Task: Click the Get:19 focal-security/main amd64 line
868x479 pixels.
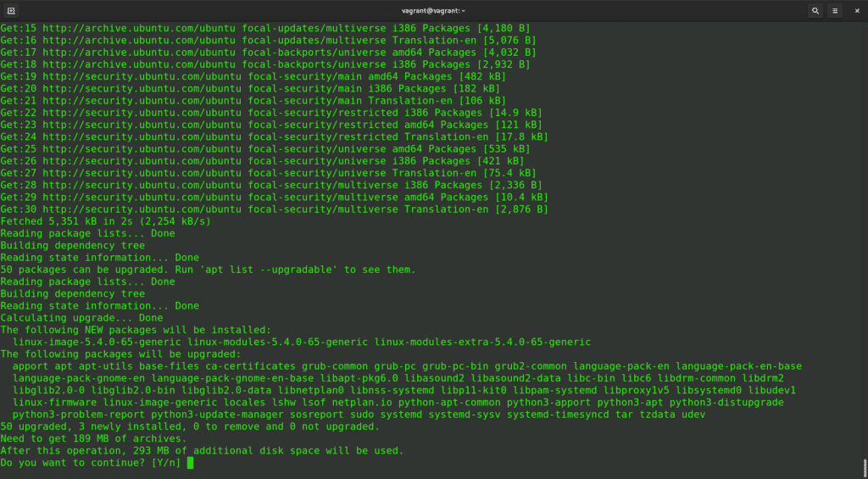Action: click(x=253, y=77)
